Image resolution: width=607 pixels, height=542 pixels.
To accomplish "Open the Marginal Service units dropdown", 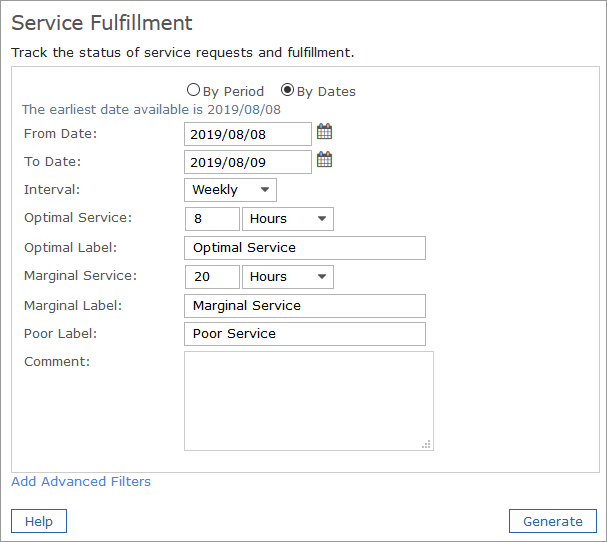I will (x=287, y=277).
